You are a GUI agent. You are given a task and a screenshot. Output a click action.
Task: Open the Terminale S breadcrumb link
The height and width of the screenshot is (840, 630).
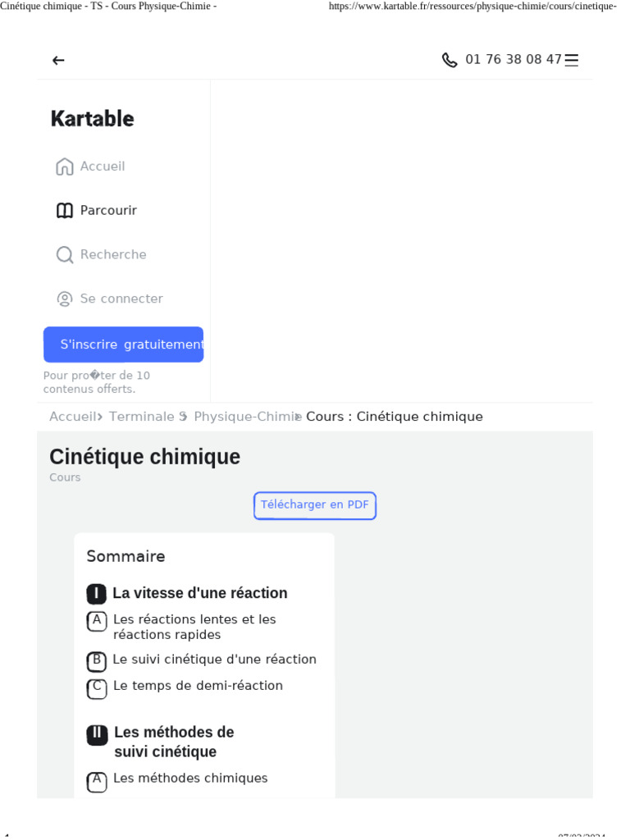pos(148,417)
